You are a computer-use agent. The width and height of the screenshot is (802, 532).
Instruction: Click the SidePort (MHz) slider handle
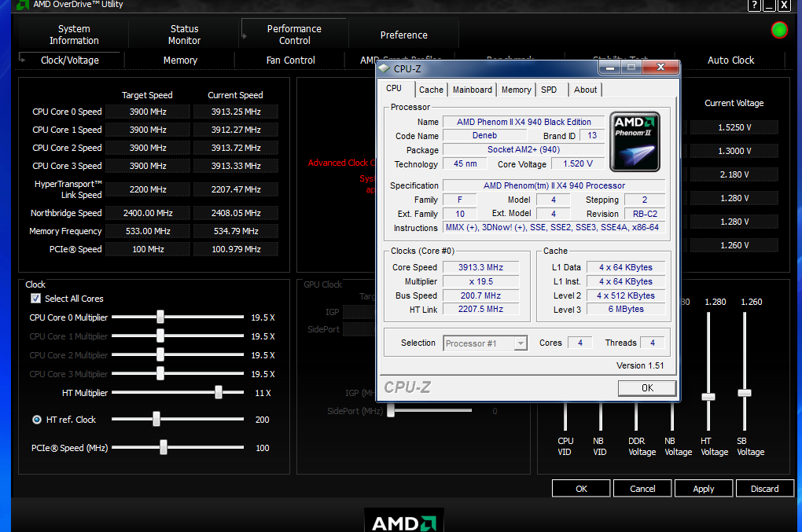coord(391,410)
